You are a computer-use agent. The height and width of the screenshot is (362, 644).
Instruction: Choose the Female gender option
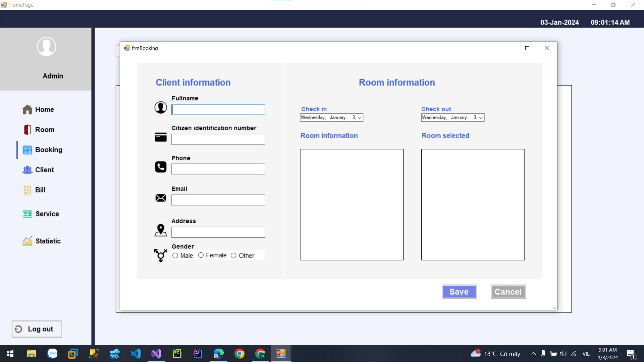point(201,255)
